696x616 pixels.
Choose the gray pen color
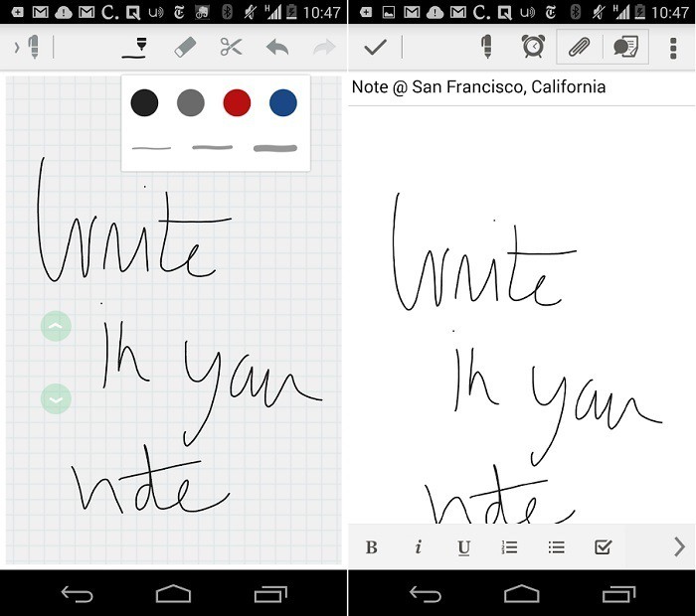point(191,103)
